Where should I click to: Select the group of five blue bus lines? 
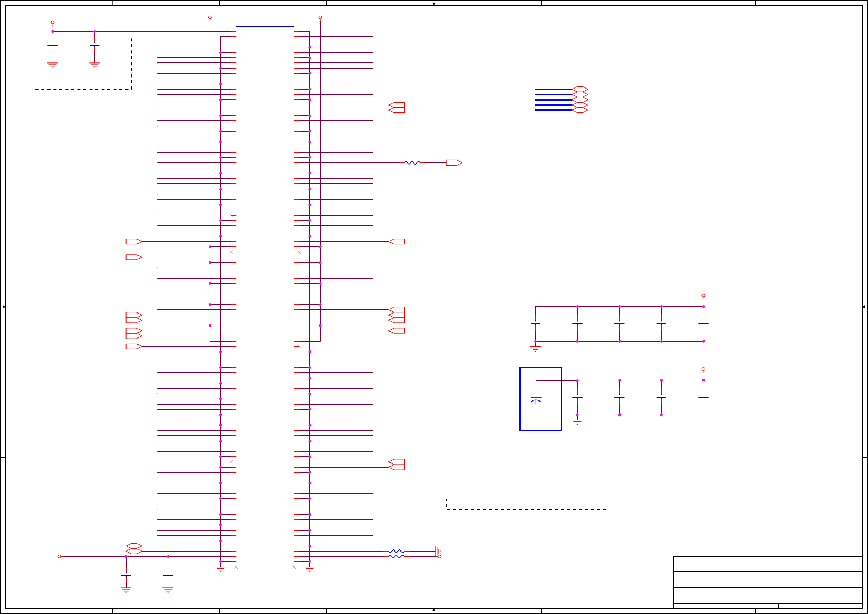[554, 99]
